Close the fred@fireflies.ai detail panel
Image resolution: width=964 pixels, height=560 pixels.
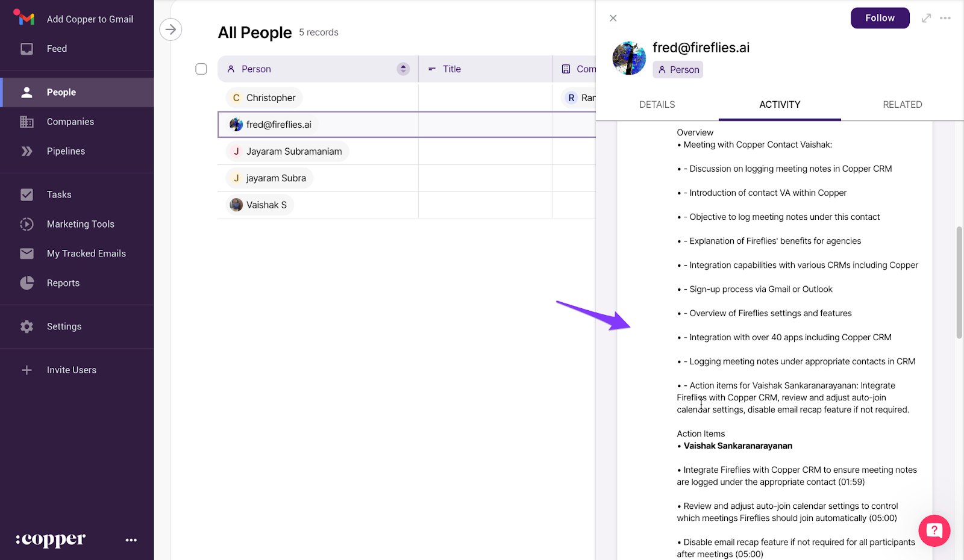613,18
